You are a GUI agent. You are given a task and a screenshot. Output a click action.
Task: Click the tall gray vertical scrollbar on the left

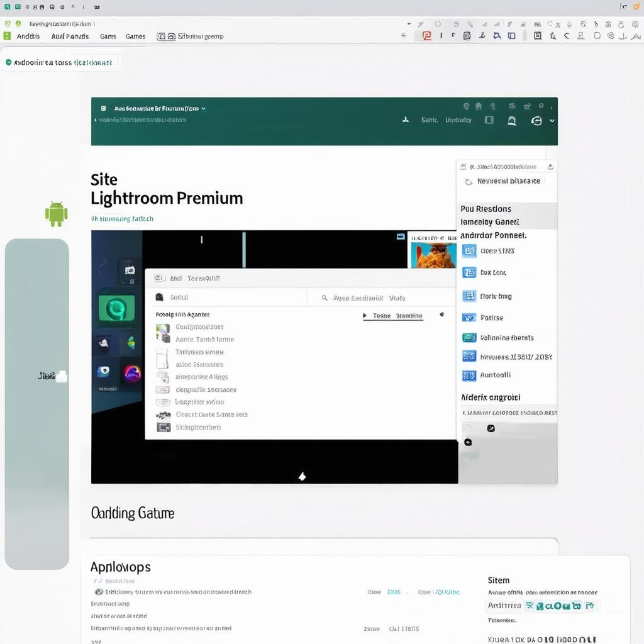point(37,402)
